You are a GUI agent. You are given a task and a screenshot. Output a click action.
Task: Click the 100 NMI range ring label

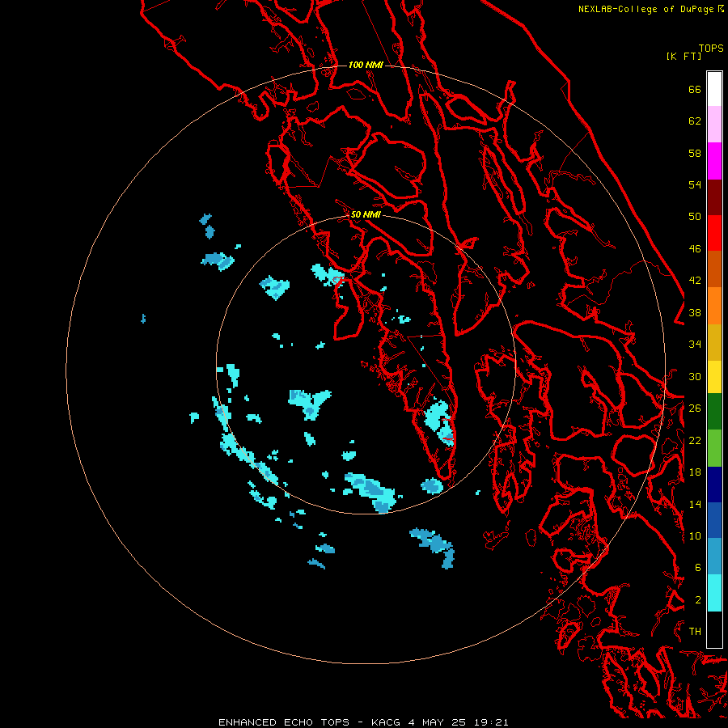pos(366,65)
